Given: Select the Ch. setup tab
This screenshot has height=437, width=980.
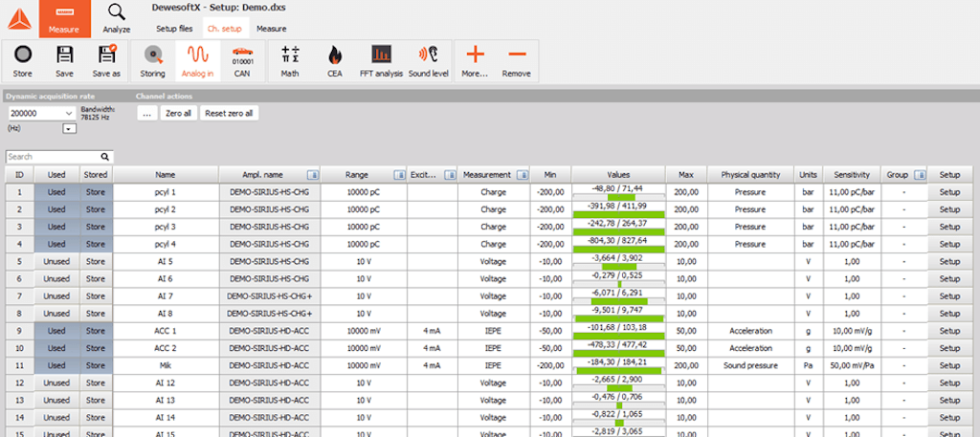Looking at the screenshot, I should 224,29.
